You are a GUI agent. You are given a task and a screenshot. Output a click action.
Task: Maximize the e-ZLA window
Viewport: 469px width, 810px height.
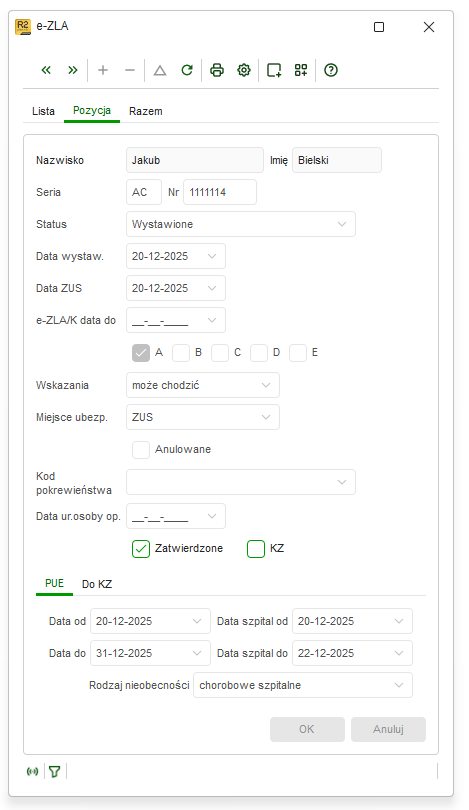point(379,27)
